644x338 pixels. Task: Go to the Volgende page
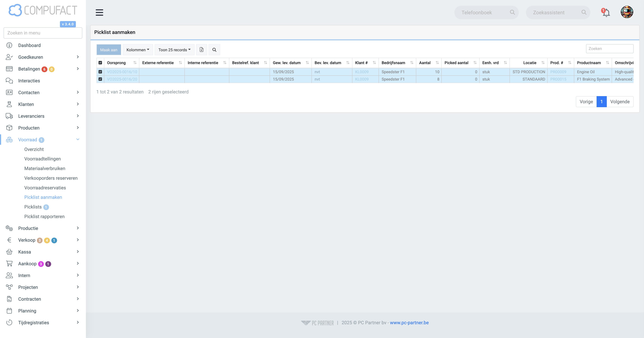(620, 102)
